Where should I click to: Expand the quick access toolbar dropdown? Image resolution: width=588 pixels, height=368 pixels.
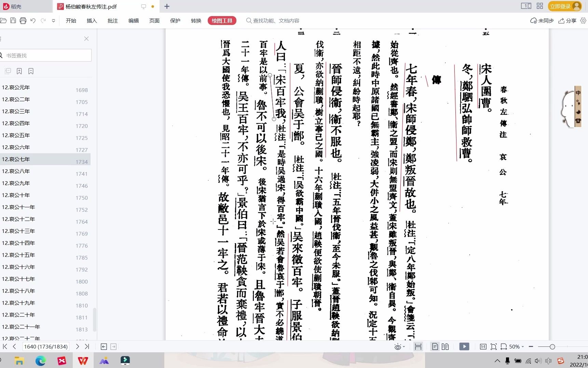53,21
